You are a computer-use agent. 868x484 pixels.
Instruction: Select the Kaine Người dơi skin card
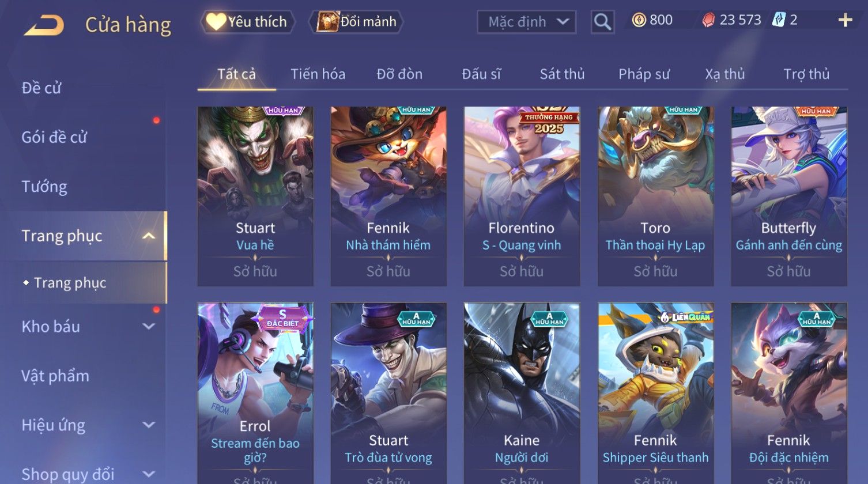click(522, 393)
